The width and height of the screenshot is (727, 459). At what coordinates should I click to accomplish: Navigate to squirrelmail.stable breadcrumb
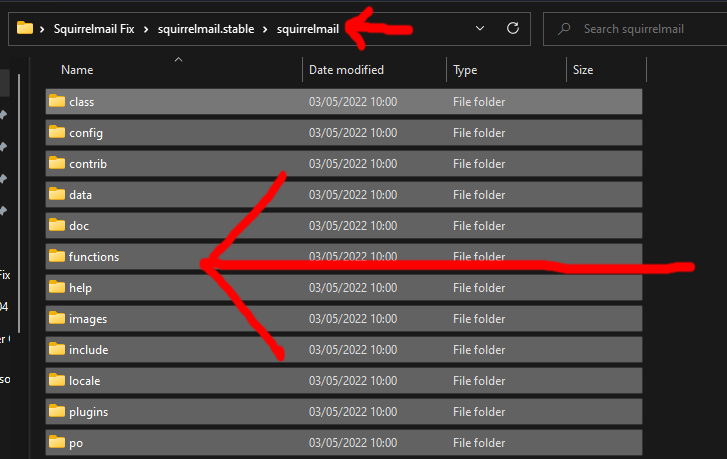(x=205, y=28)
